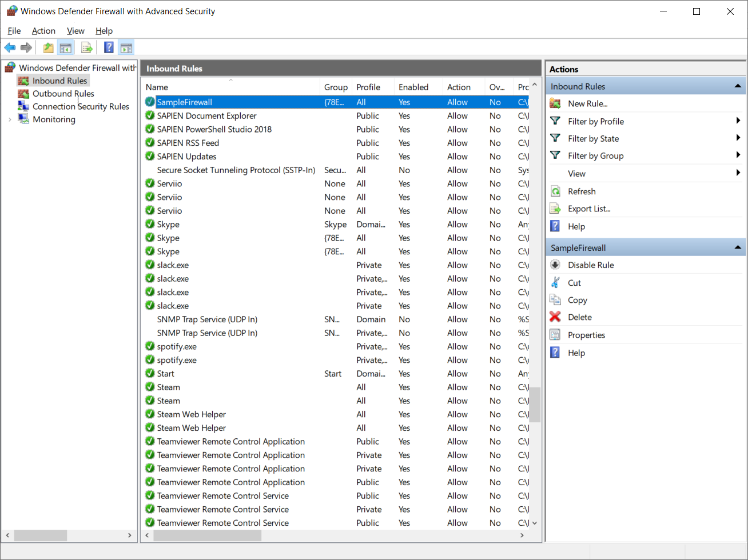Open the File menu
Image resolution: width=748 pixels, height=560 pixels.
coord(14,31)
